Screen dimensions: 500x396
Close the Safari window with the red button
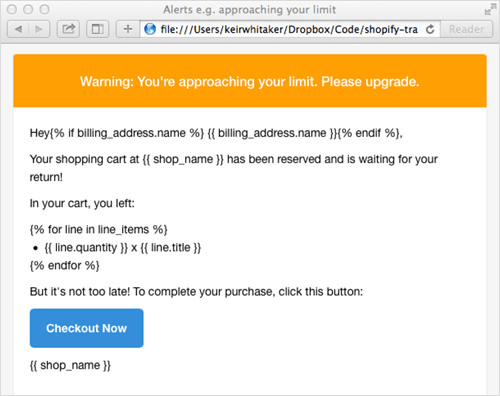tap(12, 9)
